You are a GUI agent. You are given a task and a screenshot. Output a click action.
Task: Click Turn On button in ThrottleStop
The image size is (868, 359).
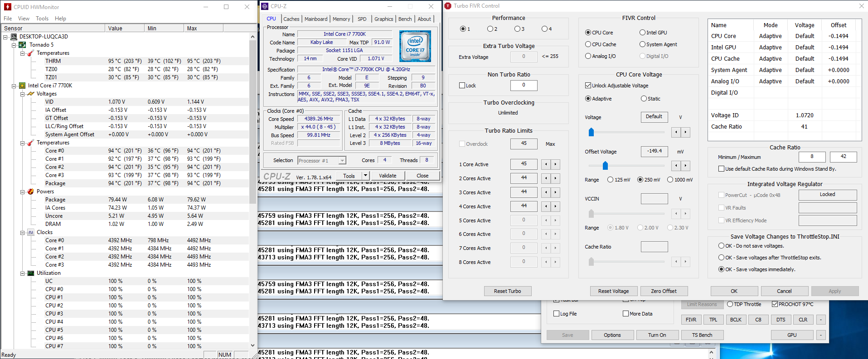coord(657,335)
